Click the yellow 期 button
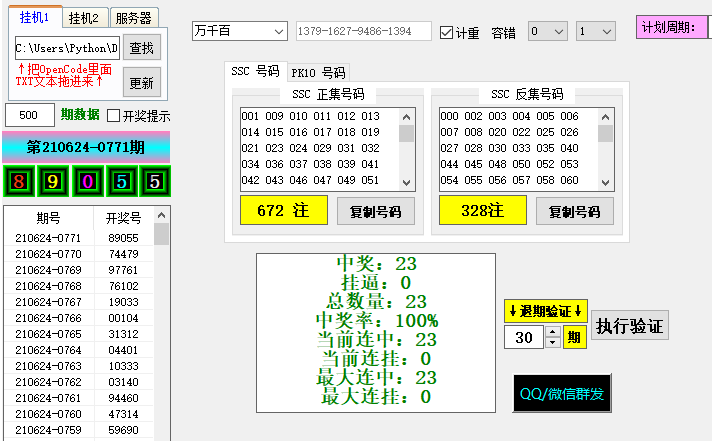 pyautogui.click(x=574, y=337)
